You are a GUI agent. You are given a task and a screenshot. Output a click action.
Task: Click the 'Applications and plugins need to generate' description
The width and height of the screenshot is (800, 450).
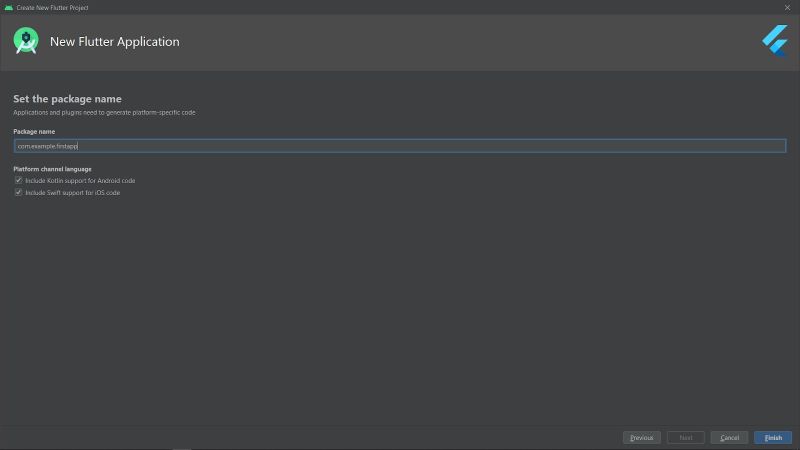point(104,112)
